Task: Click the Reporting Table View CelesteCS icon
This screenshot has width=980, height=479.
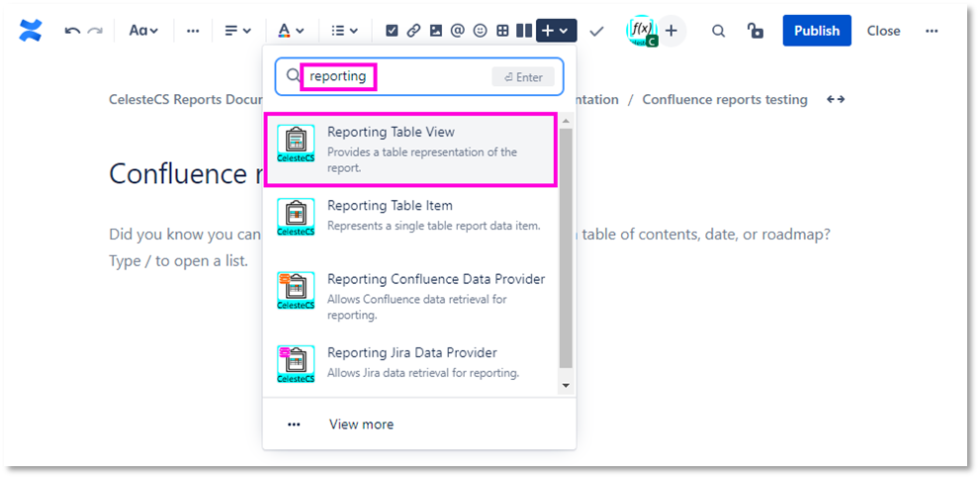Action: pyautogui.click(x=296, y=144)
